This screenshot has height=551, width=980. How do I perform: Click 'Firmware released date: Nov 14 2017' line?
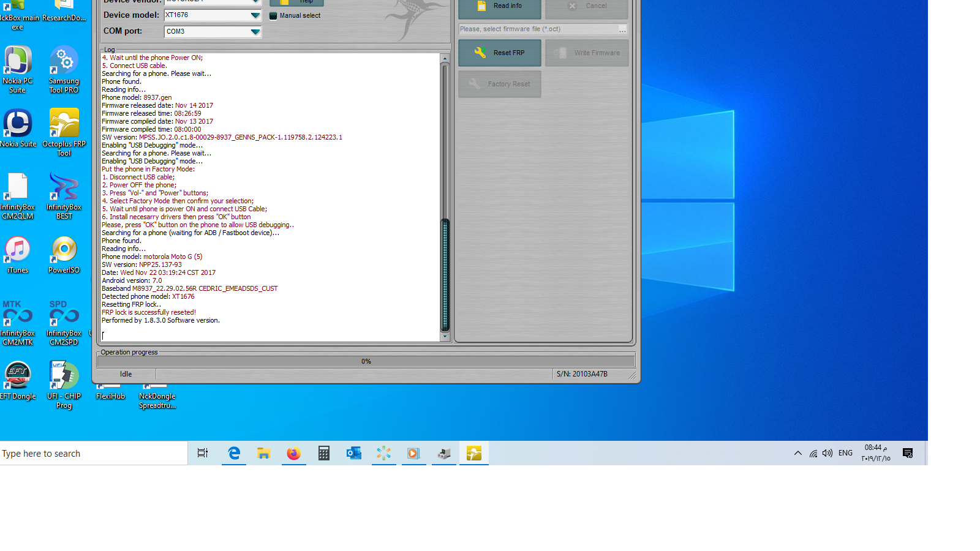coord(157,105)
